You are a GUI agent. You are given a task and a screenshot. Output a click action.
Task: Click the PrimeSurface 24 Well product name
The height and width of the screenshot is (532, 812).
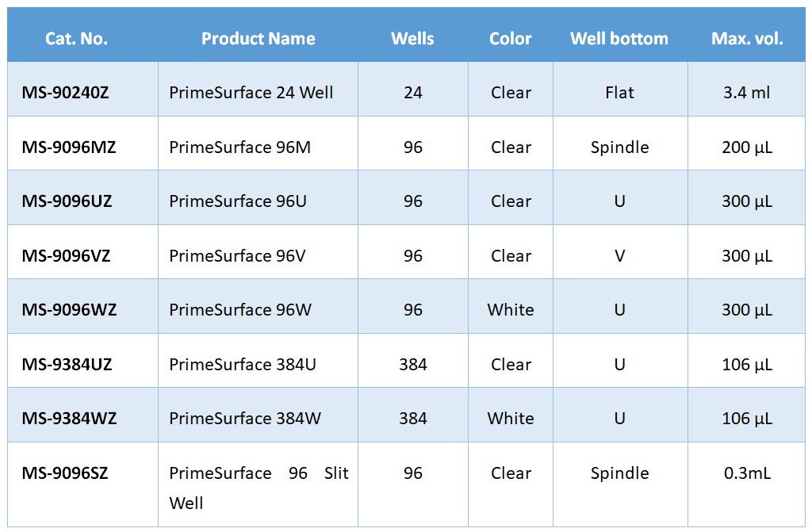coord(251,93)
